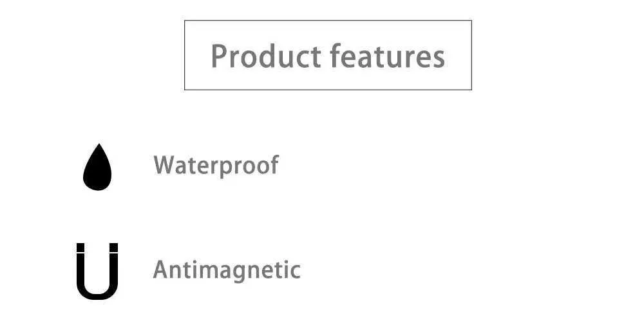
Task: Select the left pole tip of the magnet
Action: point(80,247)
